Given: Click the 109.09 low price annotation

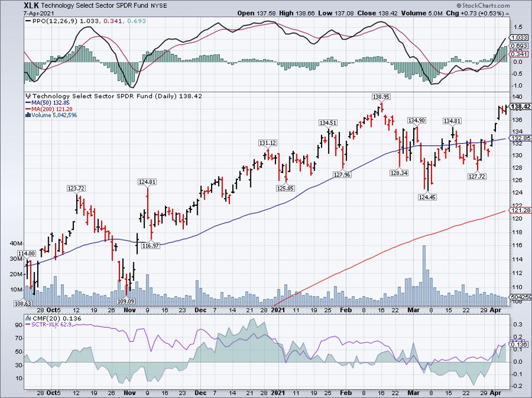Looking at the screenshot, I should 126,301.
